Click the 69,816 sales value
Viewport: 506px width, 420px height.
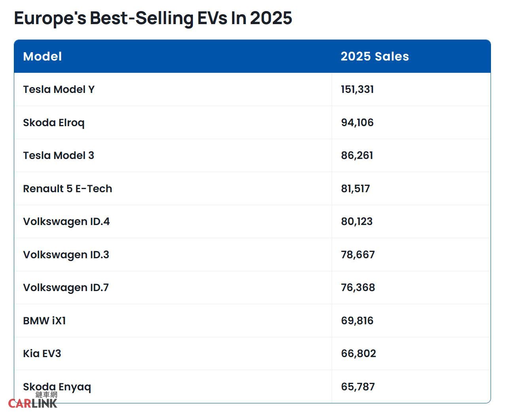click(x=357, y=321)
